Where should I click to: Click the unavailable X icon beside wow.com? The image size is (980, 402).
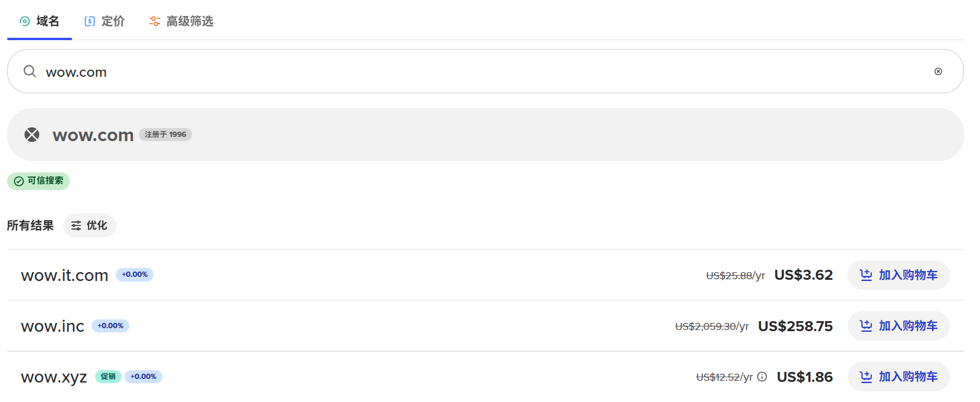(x=32, y=135)
